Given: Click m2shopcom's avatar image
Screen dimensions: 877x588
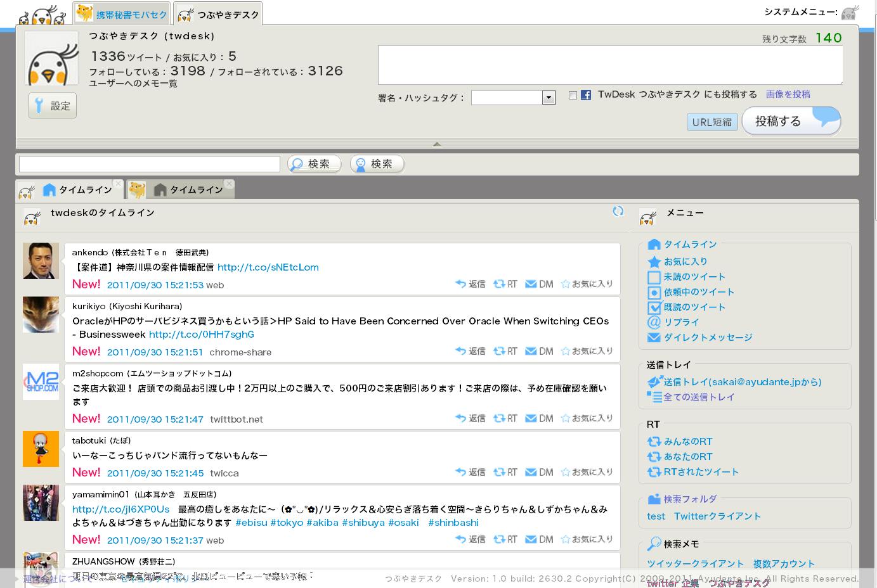Looking at the screenshot, I should (41, 381).
